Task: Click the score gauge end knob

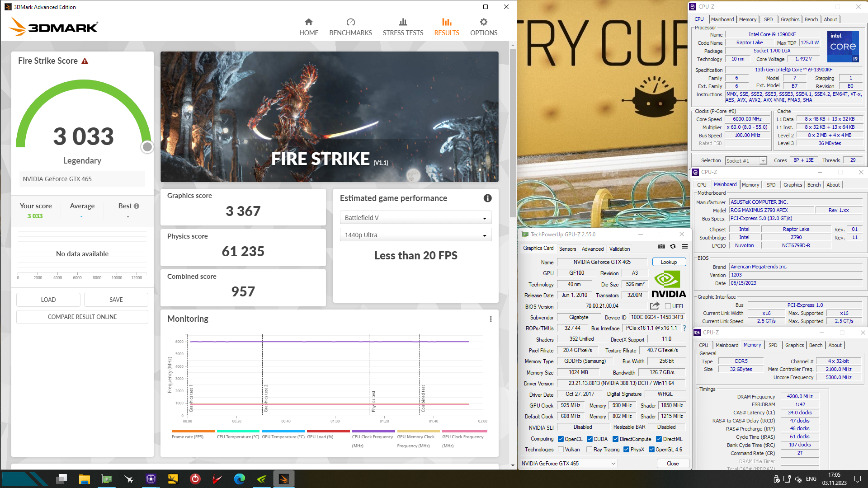Action: (147, 147)
